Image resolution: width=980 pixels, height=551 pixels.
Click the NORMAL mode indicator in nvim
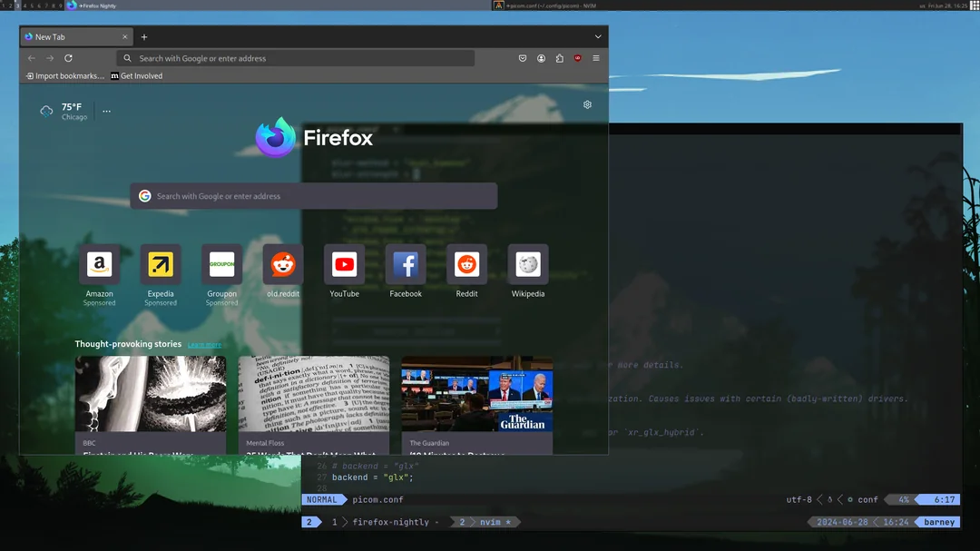[x=322, y=500]
